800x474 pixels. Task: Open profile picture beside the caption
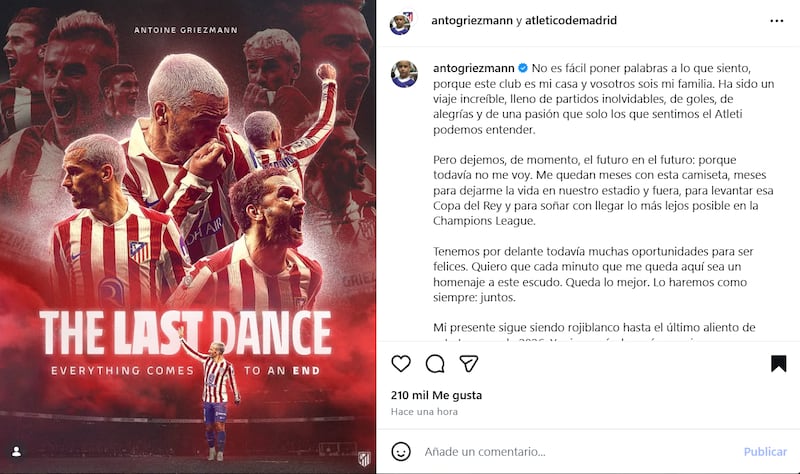[x=405, y=74]
